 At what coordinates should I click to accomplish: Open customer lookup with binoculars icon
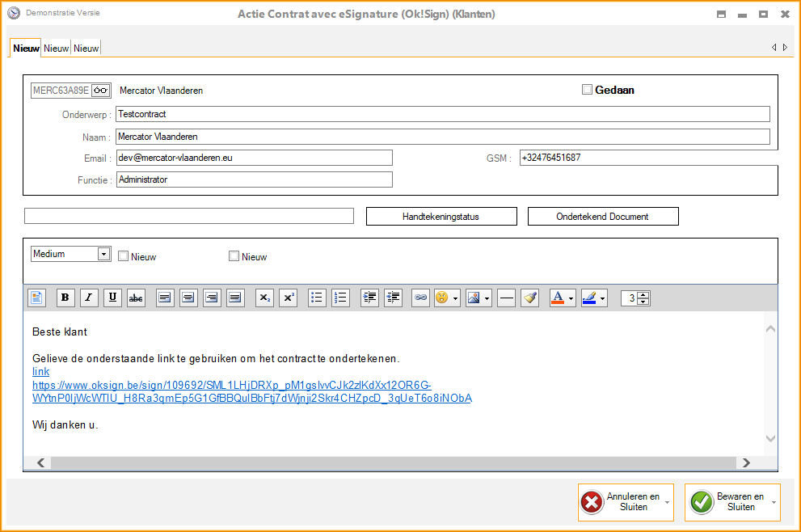point(100,91)
